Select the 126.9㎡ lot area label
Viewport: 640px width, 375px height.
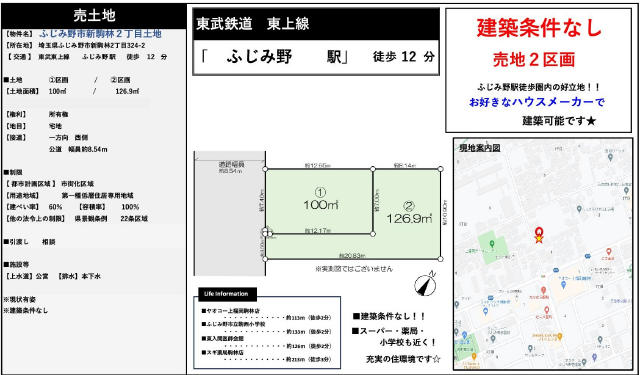point(409,219)
